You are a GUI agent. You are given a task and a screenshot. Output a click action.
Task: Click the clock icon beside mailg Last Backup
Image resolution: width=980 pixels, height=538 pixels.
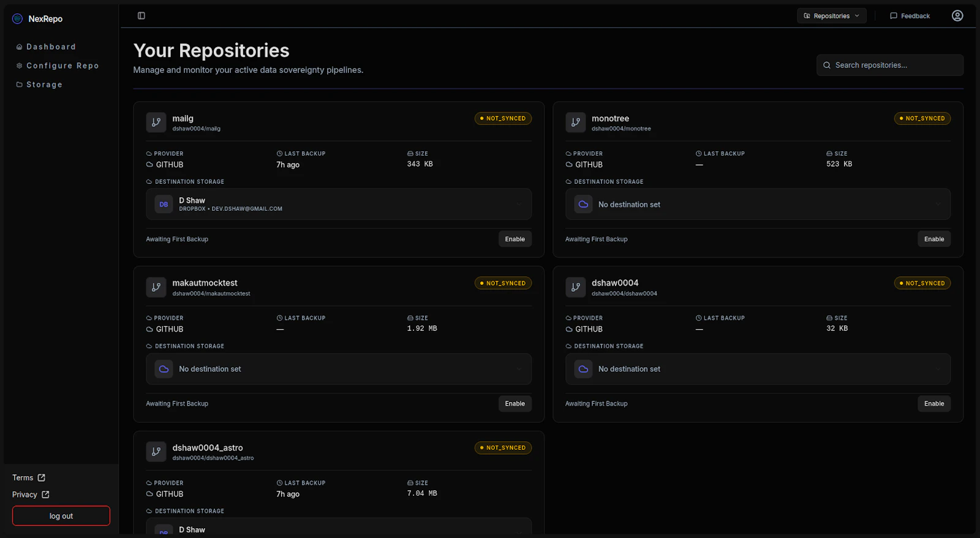279,154
